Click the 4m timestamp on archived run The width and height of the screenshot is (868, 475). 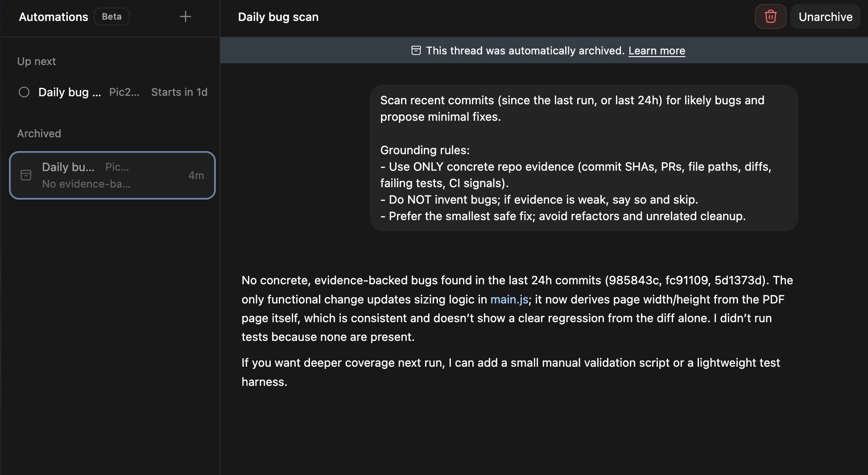[x=196, y=176]
